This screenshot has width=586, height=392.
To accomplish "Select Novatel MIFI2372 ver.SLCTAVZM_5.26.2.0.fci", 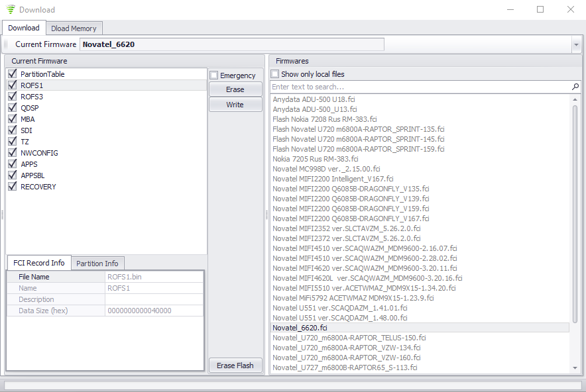I will tap(347, 238).
